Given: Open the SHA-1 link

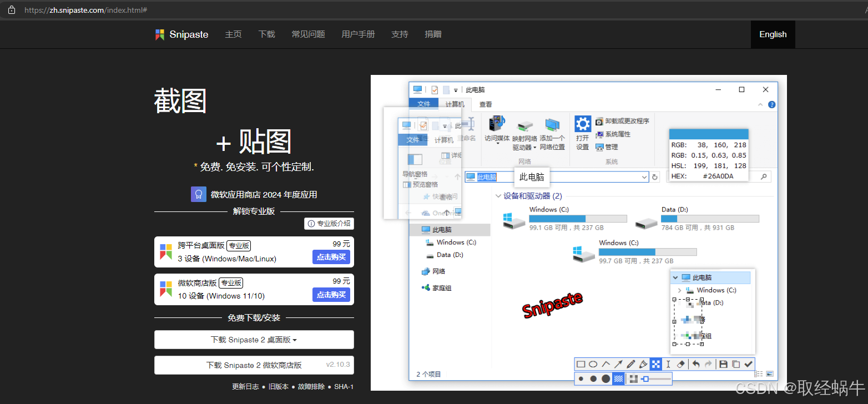Looking at the screenshot, I should [x=344, y=387].
